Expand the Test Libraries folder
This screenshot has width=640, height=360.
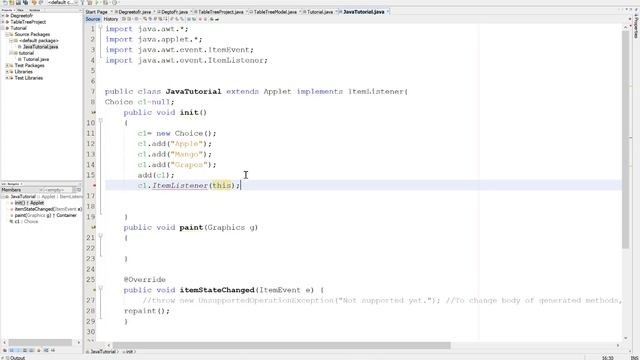point(7,78)
